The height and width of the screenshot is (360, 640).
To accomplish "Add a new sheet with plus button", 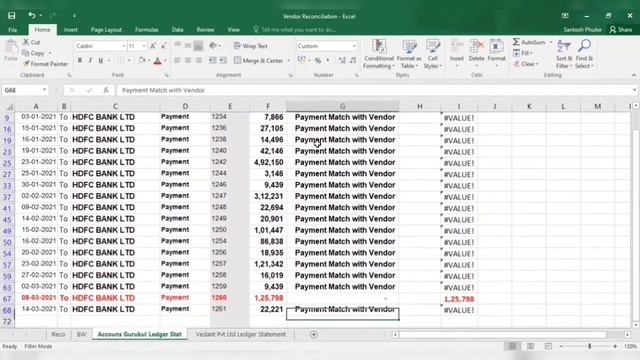I will [313, 334].
